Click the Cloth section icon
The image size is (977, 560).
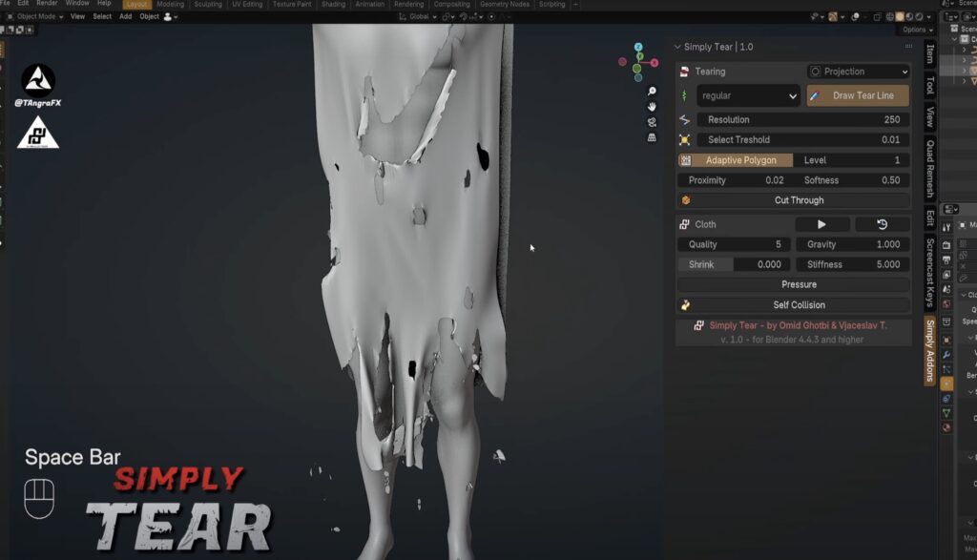coord(684,224)
